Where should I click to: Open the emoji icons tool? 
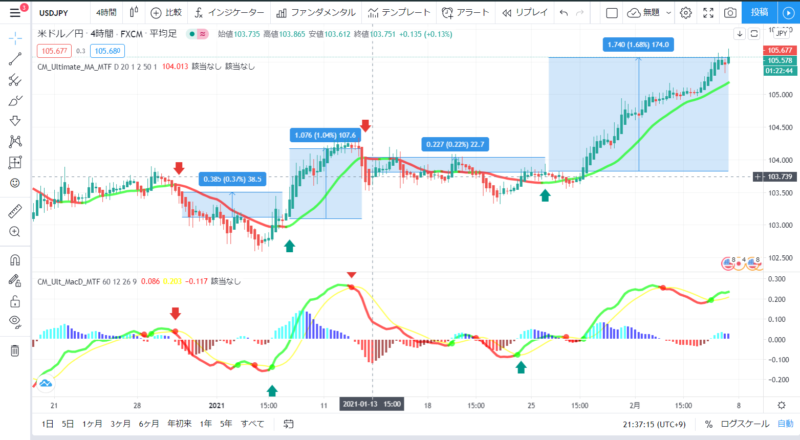[x=15, y=183]
